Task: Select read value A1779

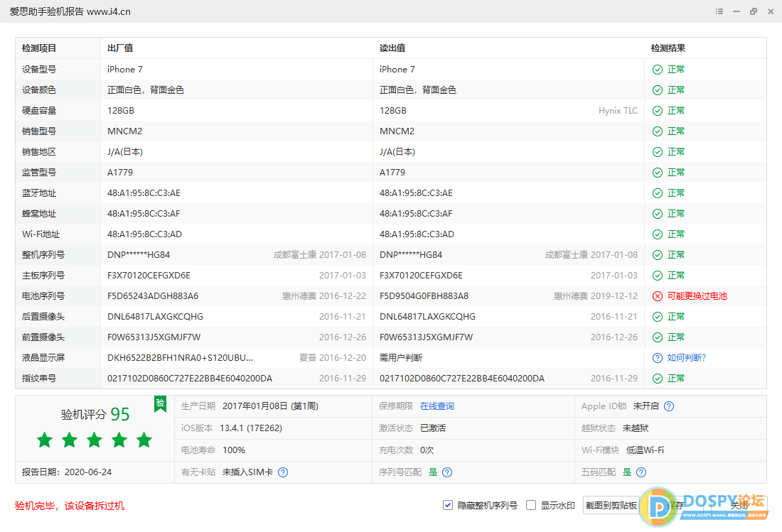Action: pyautogui.click(x=392, y=173)
